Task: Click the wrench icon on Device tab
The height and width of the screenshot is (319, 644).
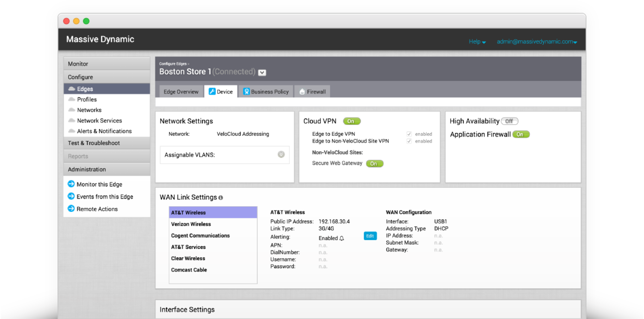Action: click(x=212, y=92)
